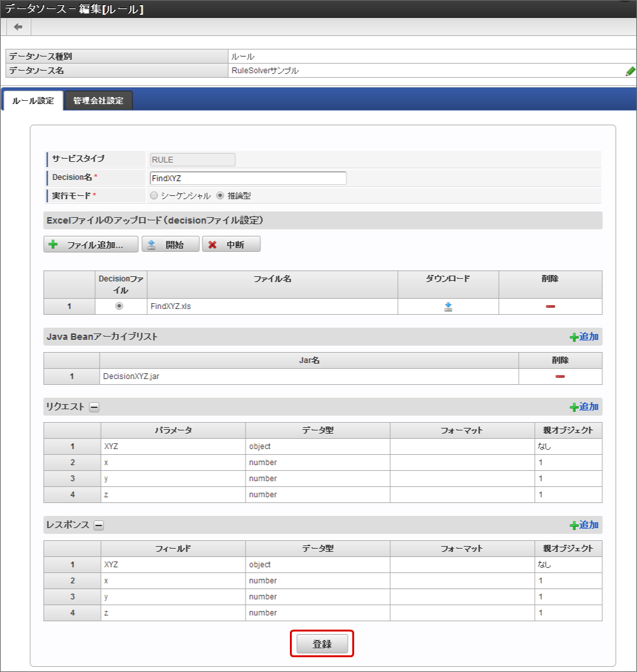
Task: Click the ダウンロード column header
Action: tap(448, 285)
